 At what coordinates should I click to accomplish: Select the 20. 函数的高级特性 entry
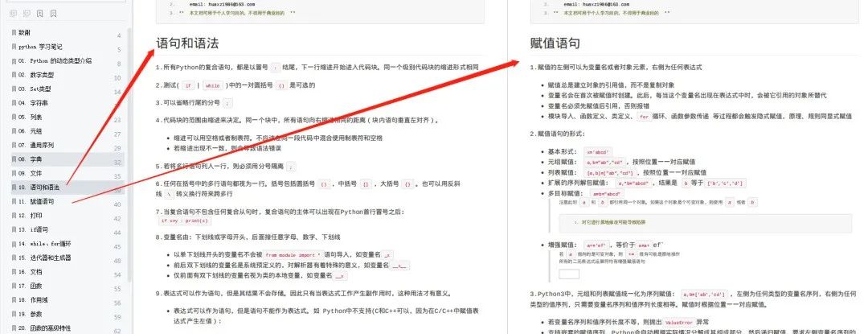coord(44,328)
